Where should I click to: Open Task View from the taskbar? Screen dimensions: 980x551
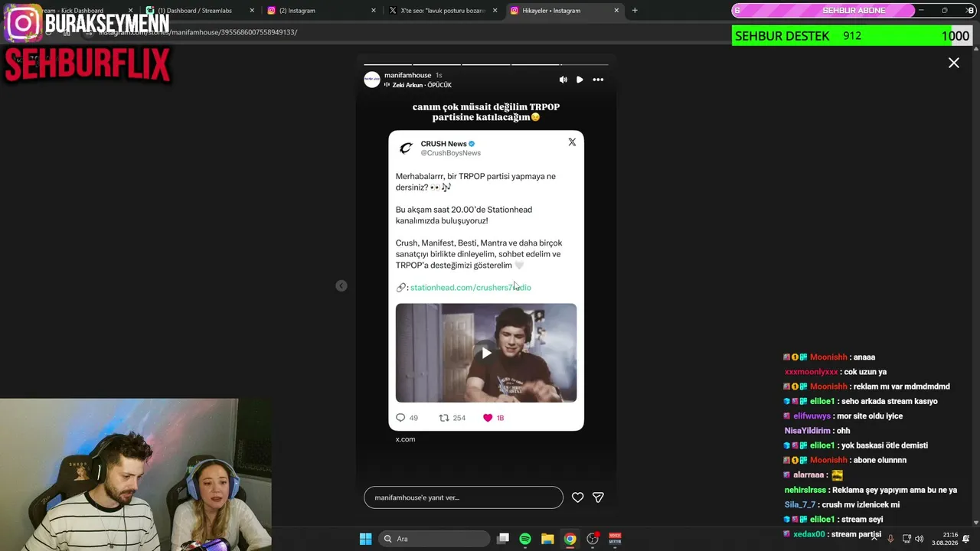pyautogui.click(x=503, y=539)
